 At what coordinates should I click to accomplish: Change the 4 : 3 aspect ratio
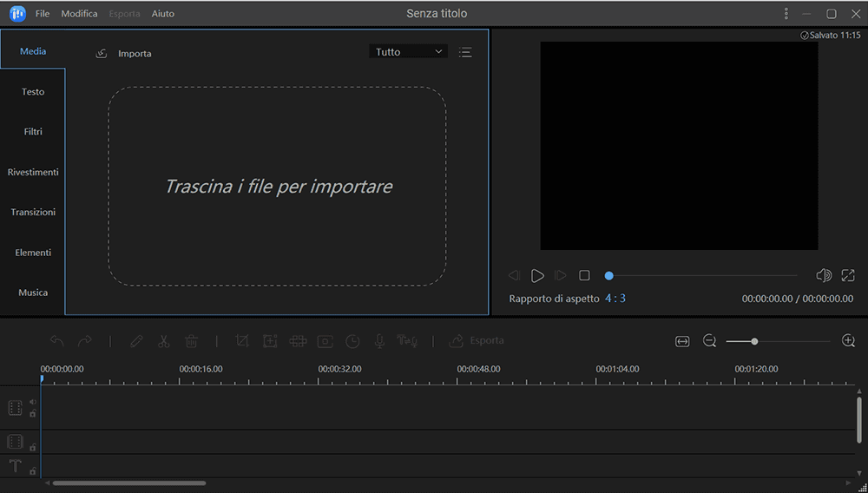tap(615, 299)
